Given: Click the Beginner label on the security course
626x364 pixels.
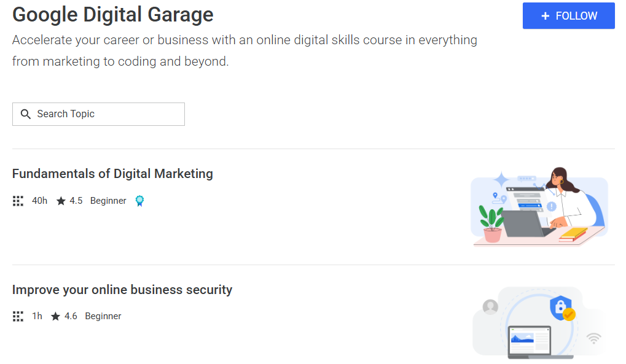Looking at the screenshot, I should [x=103, y=316].
